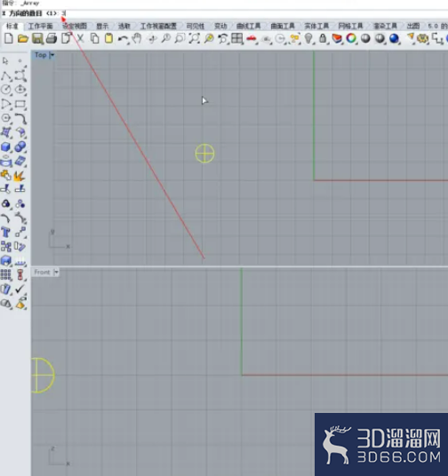
Task: Switch to the 网格工具 tab
Action: [351, 26]
